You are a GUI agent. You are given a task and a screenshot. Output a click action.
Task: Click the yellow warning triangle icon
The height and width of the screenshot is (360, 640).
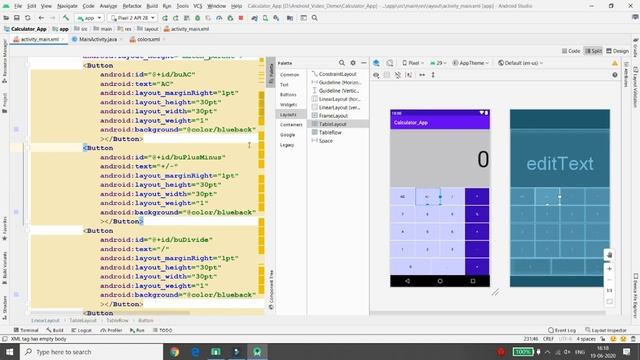point(615,63)
